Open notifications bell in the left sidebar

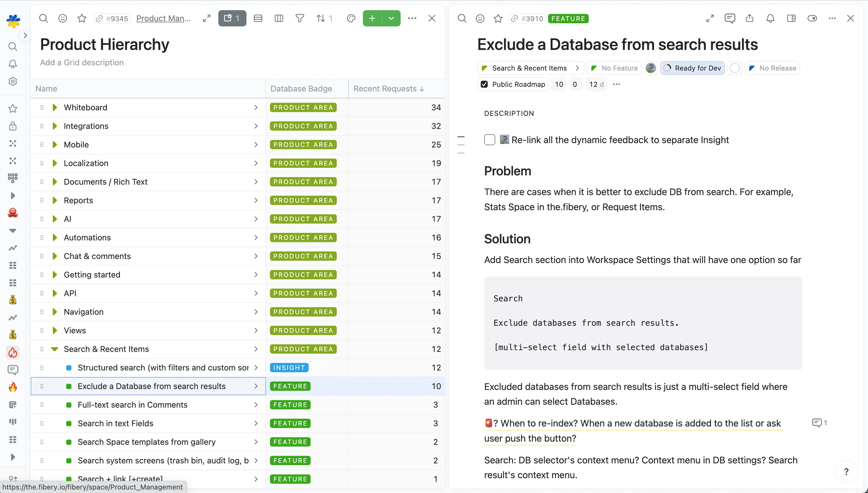pos(12,64)
